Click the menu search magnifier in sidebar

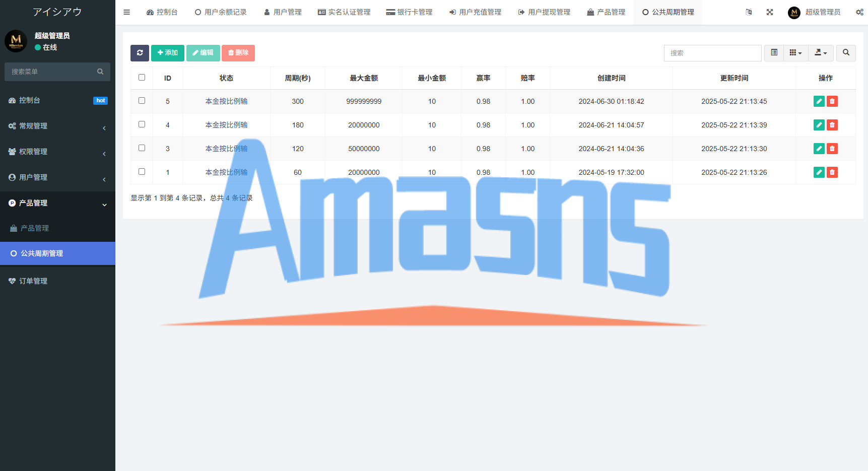[100, 72]
